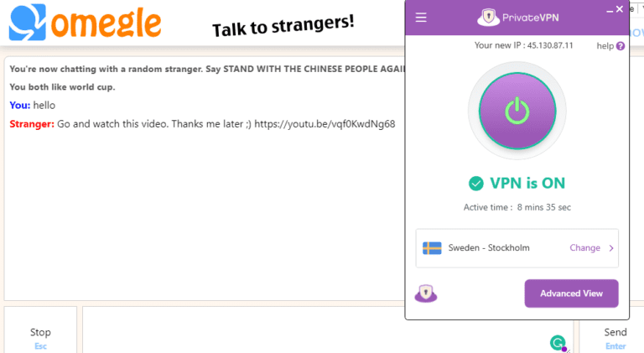Click the Change location link

(584, 248)
